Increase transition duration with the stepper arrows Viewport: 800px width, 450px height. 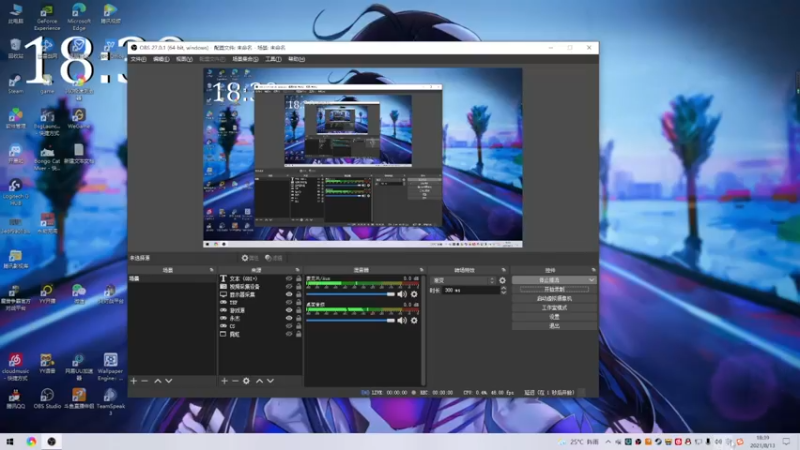504,288
